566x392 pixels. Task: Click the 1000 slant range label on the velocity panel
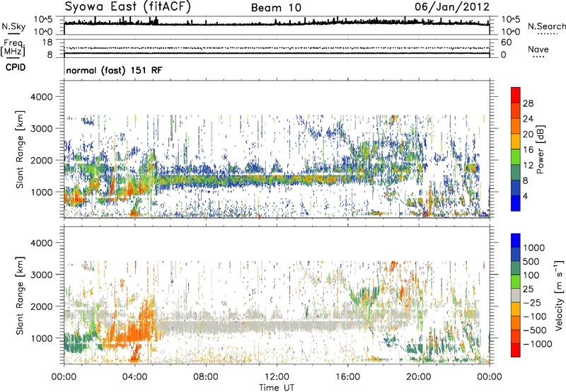(42, 338)
